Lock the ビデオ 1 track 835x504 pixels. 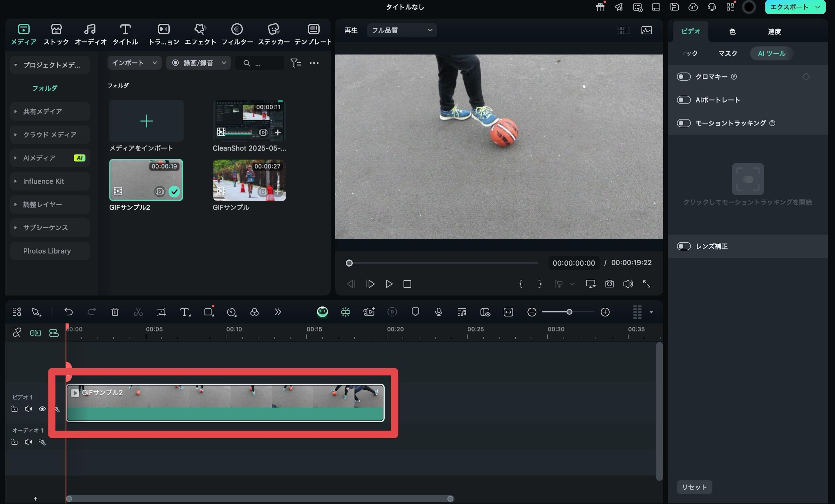14,409
